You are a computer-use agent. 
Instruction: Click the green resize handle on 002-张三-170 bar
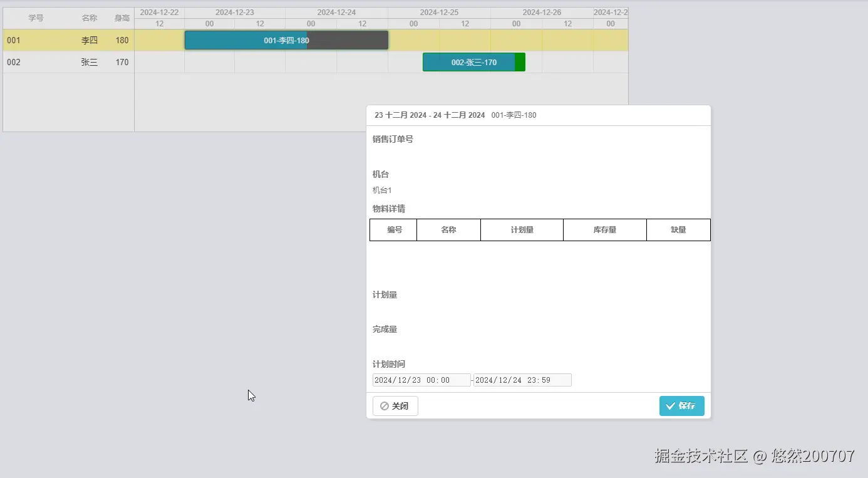point(520,62)
